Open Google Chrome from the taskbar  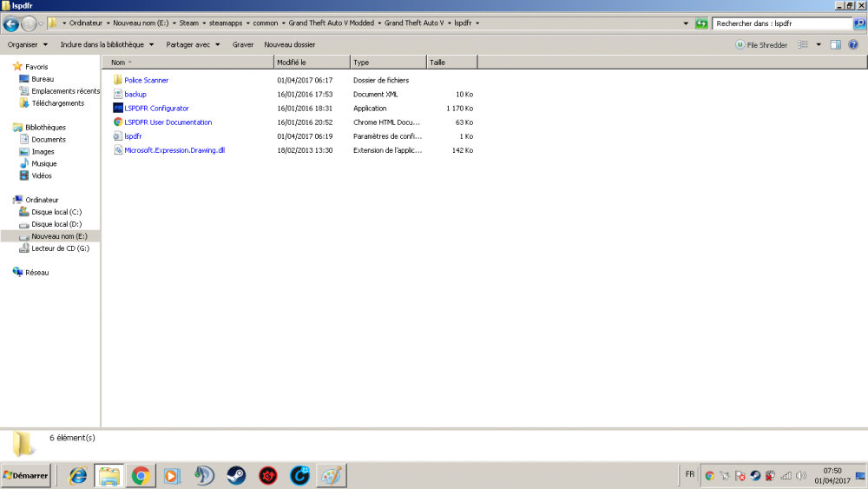[141, 476]
